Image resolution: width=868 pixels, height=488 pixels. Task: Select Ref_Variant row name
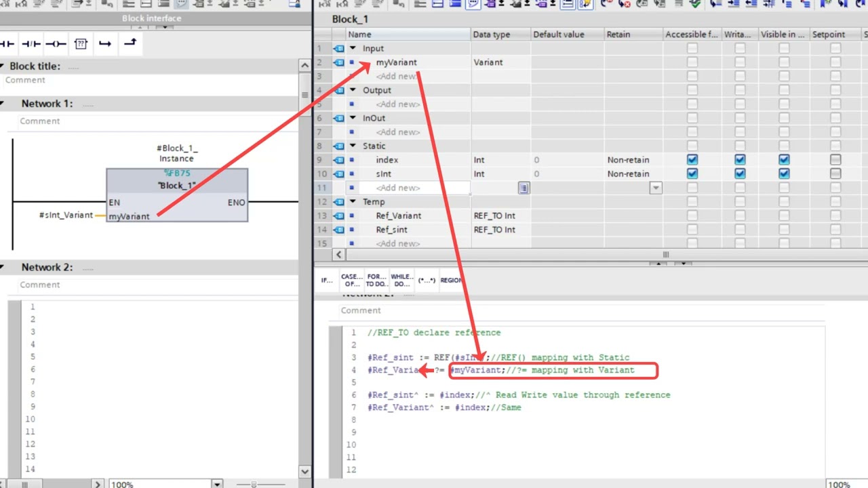pos(399,216)
